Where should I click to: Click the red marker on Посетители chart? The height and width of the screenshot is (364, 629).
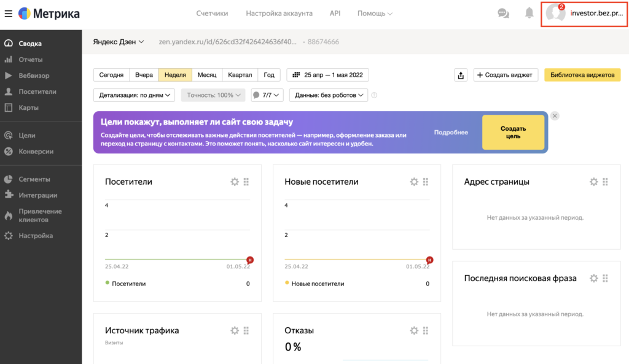point(250,260)
